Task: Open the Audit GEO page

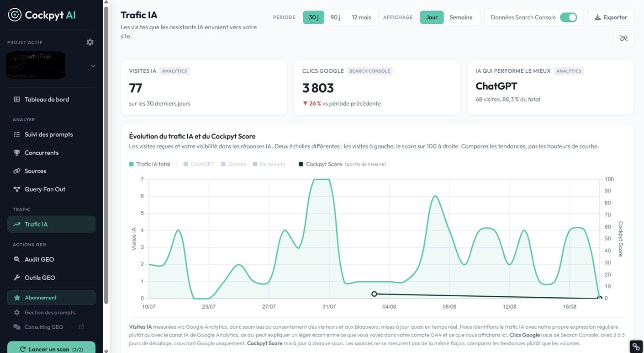Action: click(x=51, y=259)
